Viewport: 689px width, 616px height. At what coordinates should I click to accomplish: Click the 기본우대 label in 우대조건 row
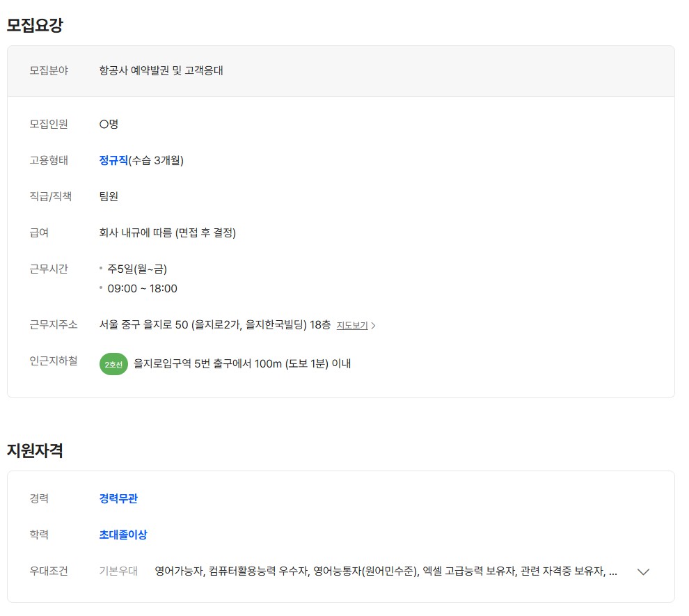[118, 571]
